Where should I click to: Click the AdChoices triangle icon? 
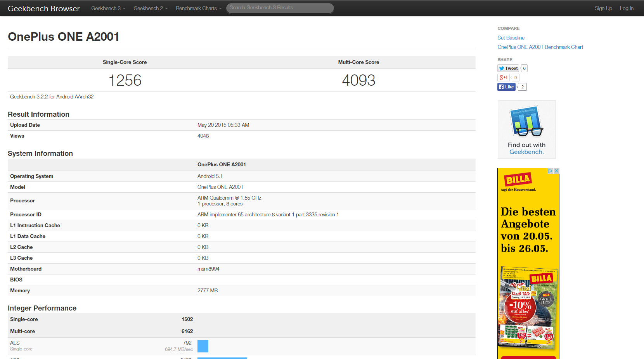[550, 171]
